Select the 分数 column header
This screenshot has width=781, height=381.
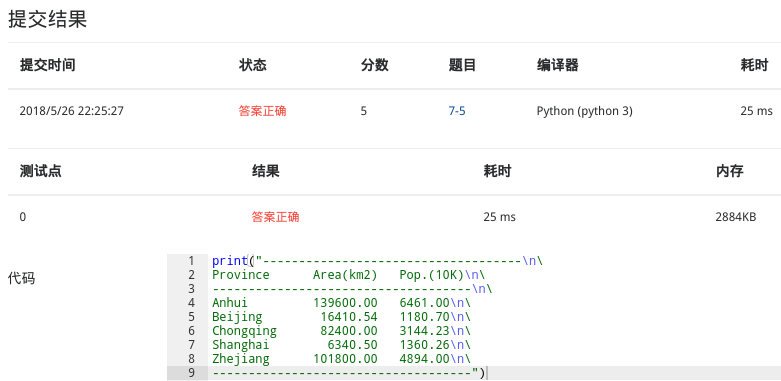(x=375, y=65)
